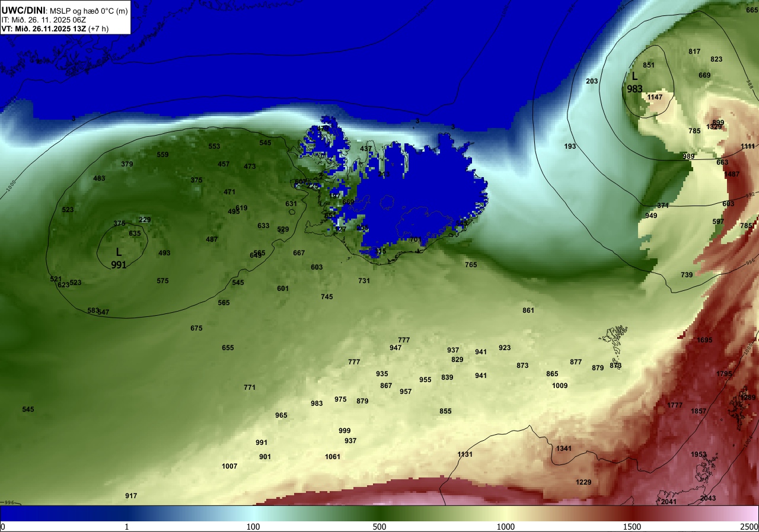The width and height of the screenshot is (759, 532).
Task: Click the 371 height value
Action: pos(663,206)
